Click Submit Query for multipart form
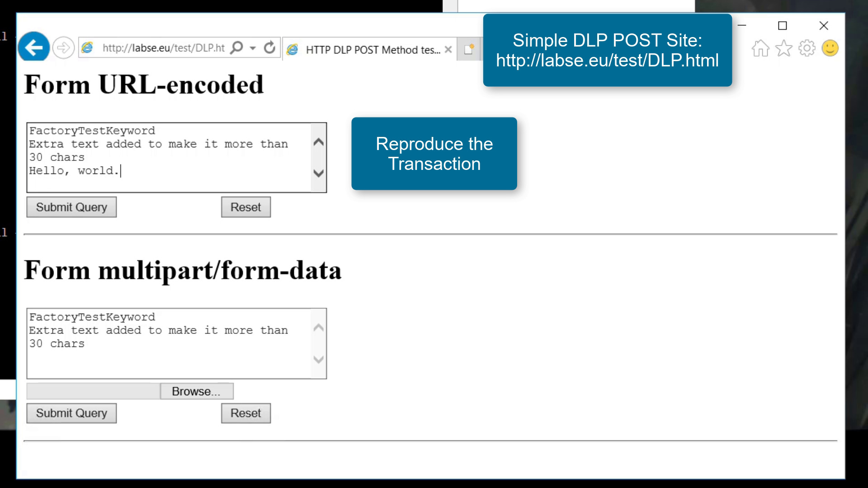Viewport: 868px width, 488px height. [71, 413]
